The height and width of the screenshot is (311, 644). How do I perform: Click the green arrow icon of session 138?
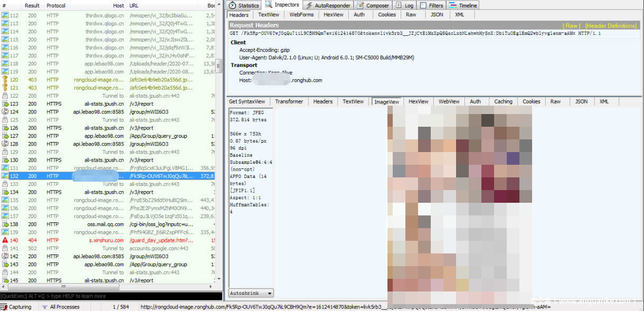[5, 224]
